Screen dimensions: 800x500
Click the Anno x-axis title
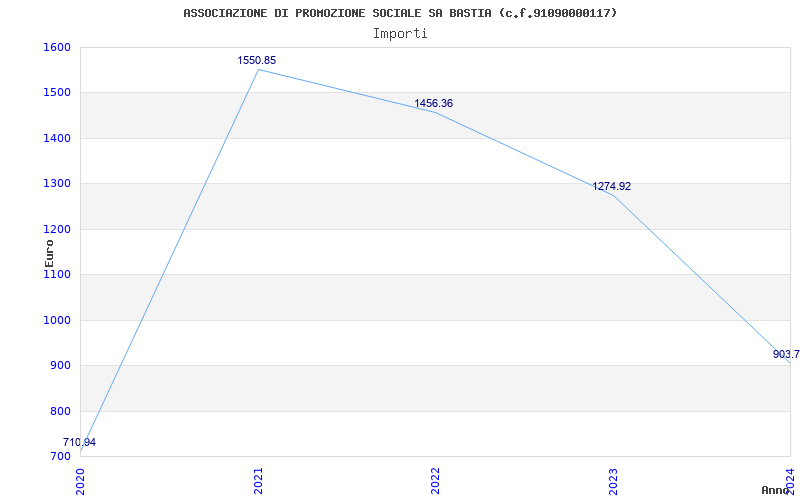coord(777,490)
